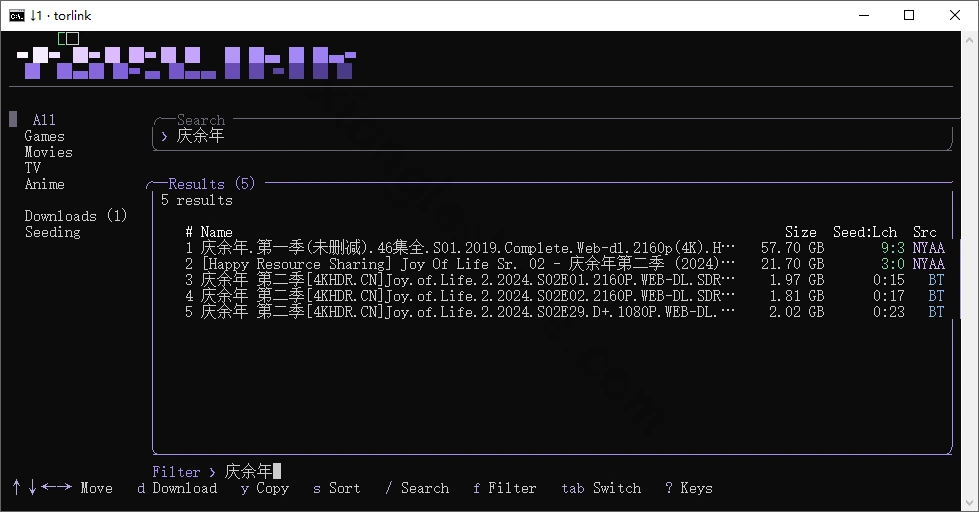Screen dimensions: 979x512
Task: Click the console icon in title bar
Action: tap(17, 16)
